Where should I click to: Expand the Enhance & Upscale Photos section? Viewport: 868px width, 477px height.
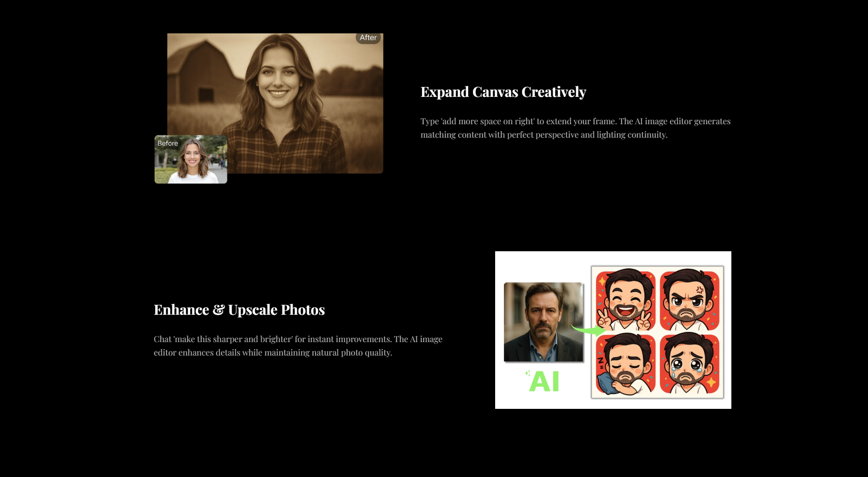[x=239, y=310]
